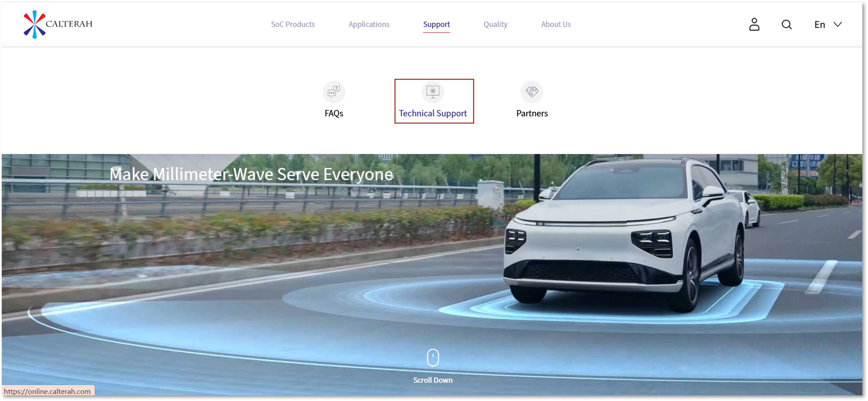Click the Technical Support monitor icon
This screenshot has height=401, width=868.
[433, 92]
